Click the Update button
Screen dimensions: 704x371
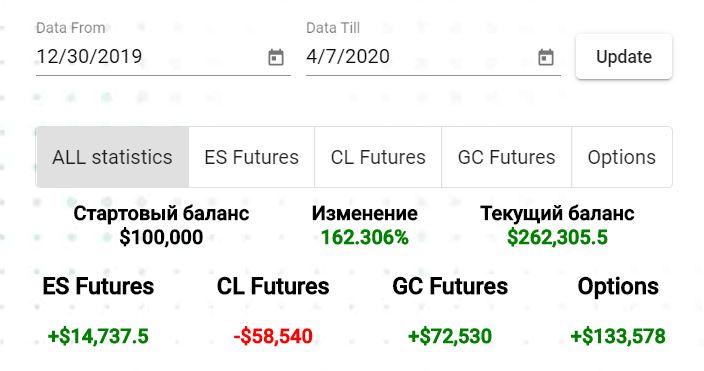(624, 57)
